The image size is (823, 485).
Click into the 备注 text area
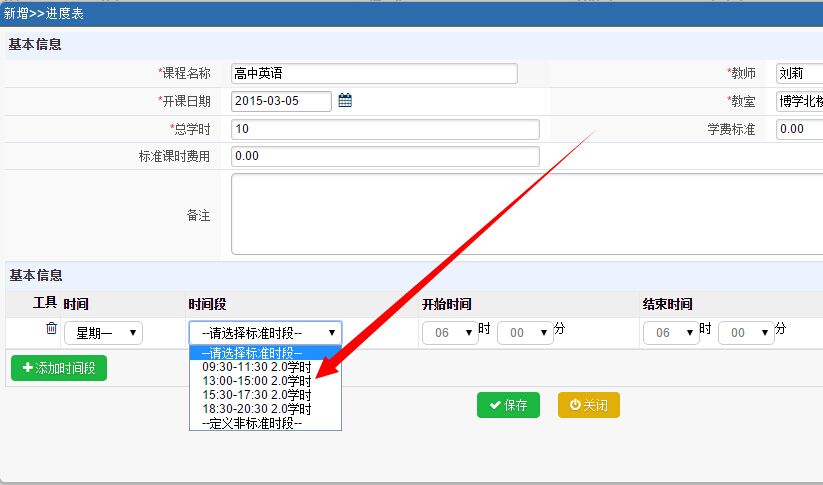point(527,214)
